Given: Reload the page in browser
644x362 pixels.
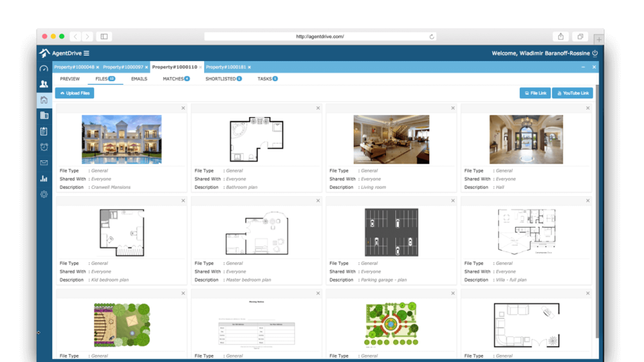Looking at the screenshot, I should point(432,37).
